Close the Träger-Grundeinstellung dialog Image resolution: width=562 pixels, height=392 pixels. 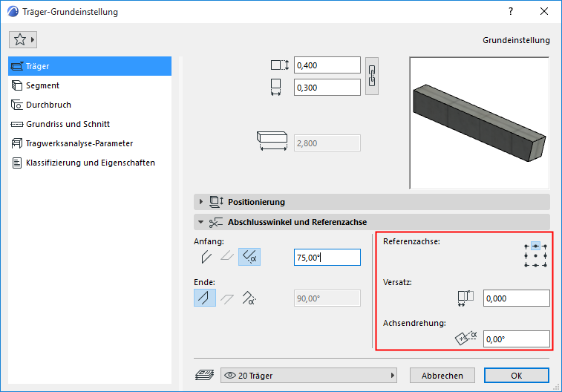[544, 11]
